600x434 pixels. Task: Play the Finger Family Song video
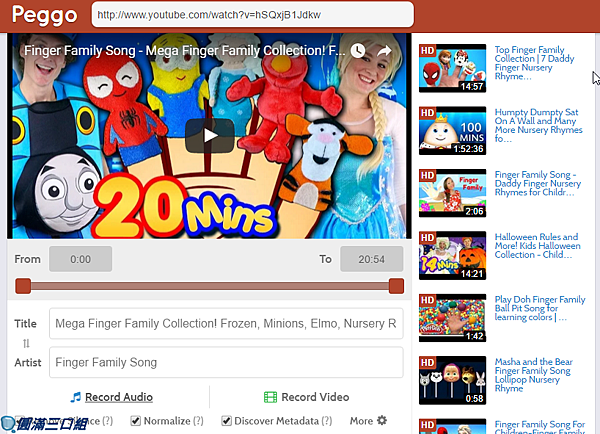[210, 135]
